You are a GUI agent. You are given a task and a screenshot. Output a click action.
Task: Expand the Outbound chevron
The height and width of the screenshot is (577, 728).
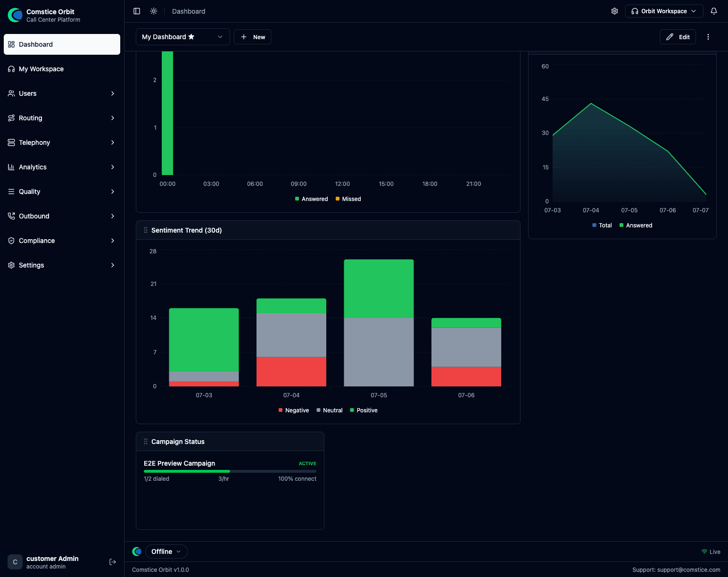[x=113, y=216]
